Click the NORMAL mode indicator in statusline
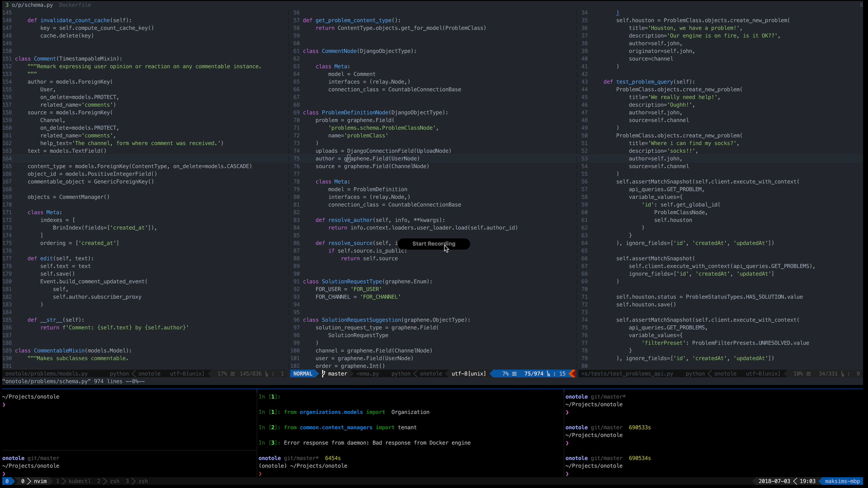Viewport: 868px width, 488px height. pyautogui.click(x=302, y=374)
